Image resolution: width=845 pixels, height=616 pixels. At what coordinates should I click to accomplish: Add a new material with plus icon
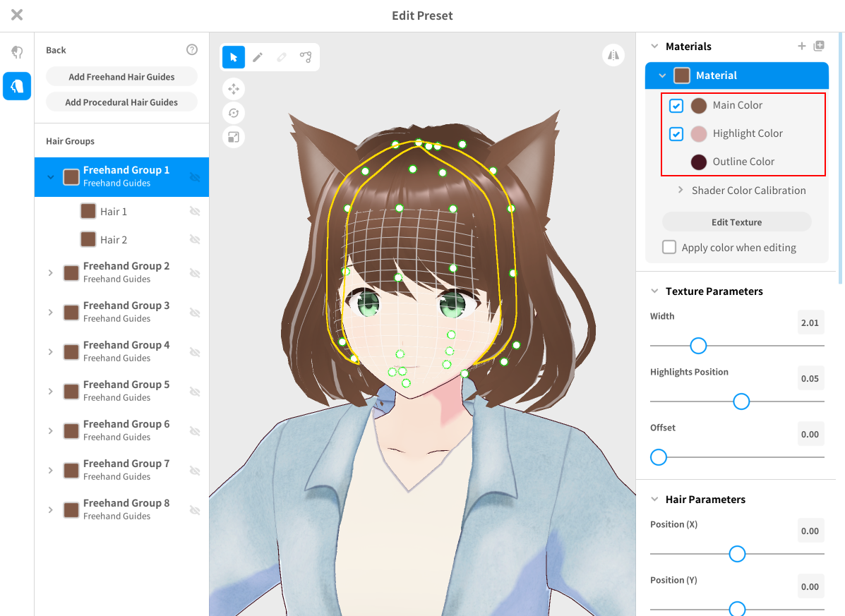coord(801,47)
